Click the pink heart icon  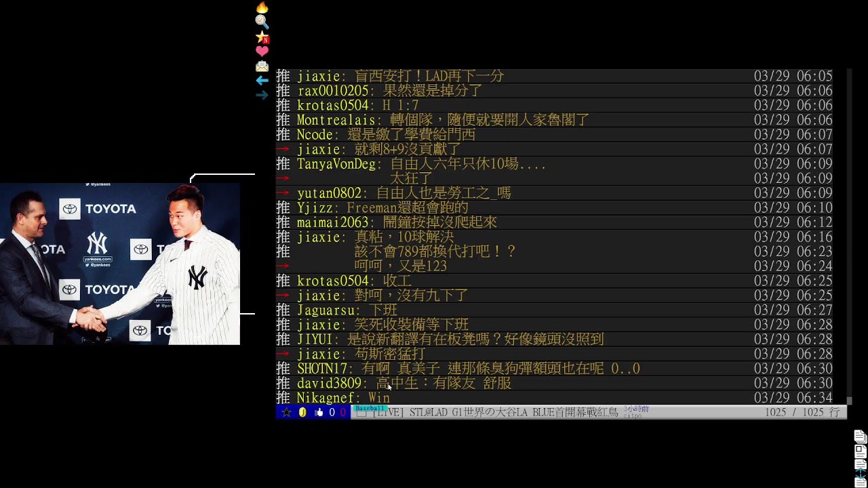[262, 52]
